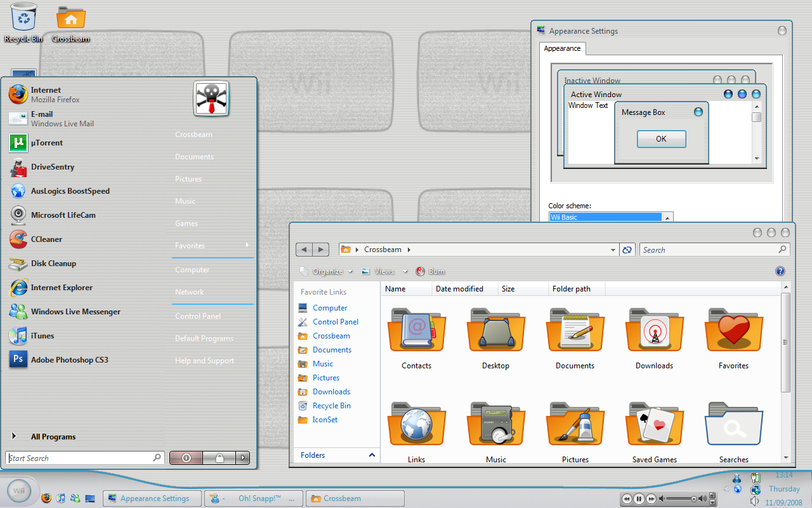Image resolution: width=812 pixels, height=508 pixels.
Task: Launch CCleaner from the Start menu
Action: tap(86, 239)
